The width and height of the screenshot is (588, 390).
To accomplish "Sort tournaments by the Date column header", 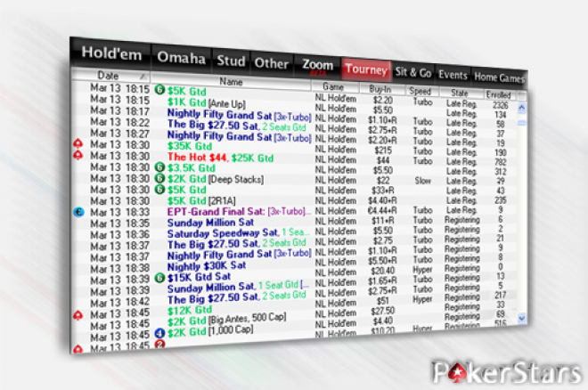I will point(111,76).
